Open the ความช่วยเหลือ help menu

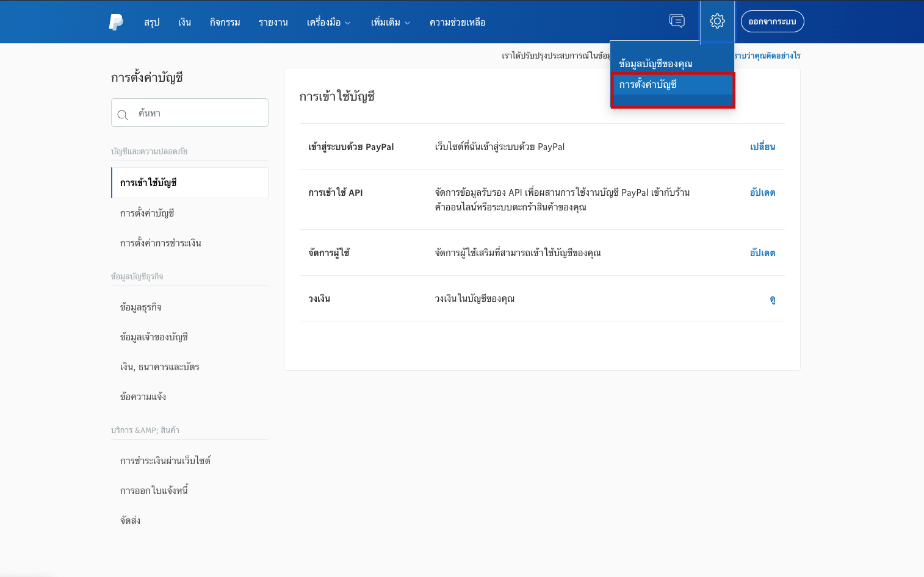pyautogui.click(x=457, y=23)
